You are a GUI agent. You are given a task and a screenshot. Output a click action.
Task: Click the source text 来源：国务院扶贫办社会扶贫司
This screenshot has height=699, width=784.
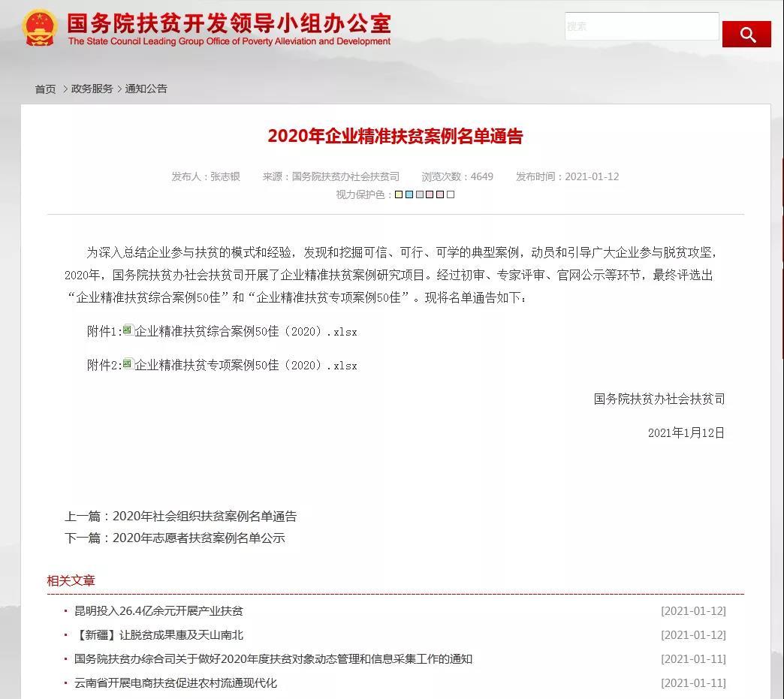(x=331, y=176)
